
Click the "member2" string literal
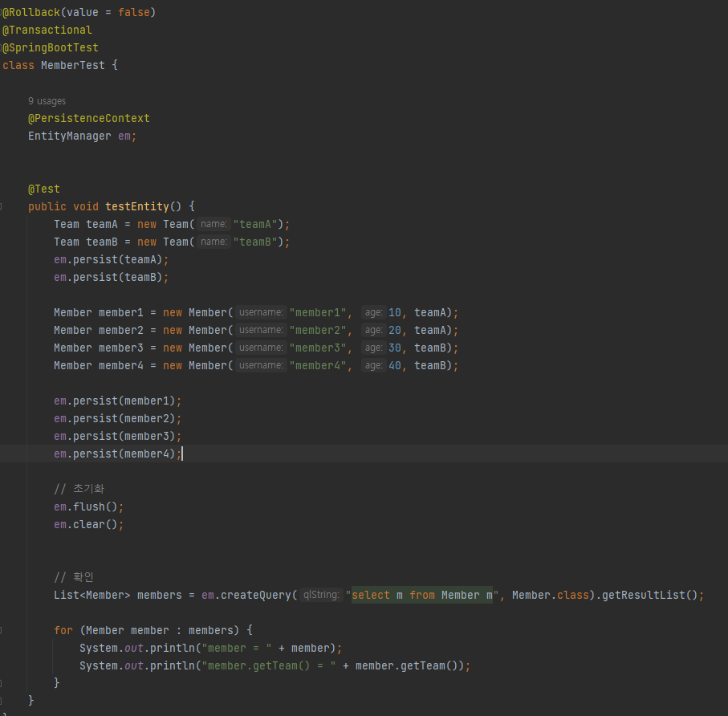coord(318,330)
